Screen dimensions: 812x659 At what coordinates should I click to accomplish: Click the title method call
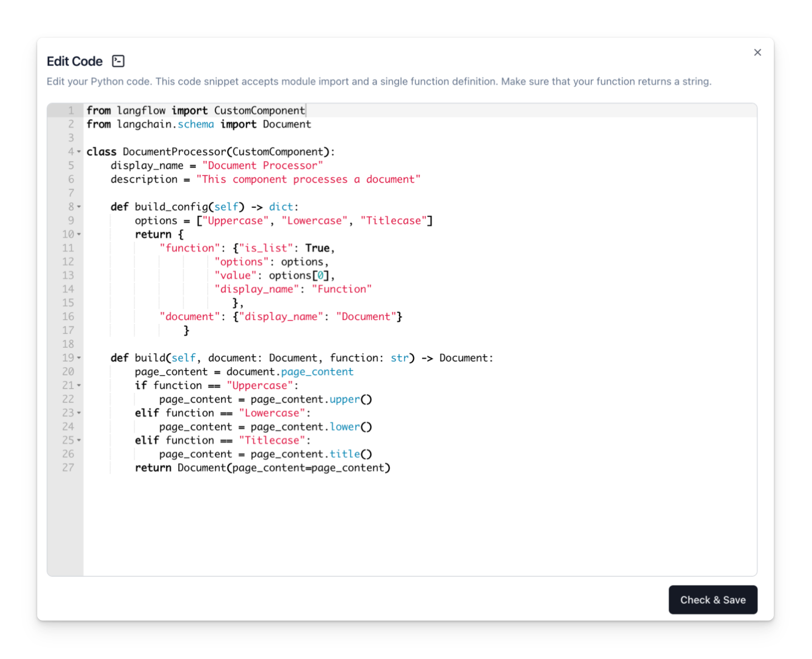pos(345,454)
